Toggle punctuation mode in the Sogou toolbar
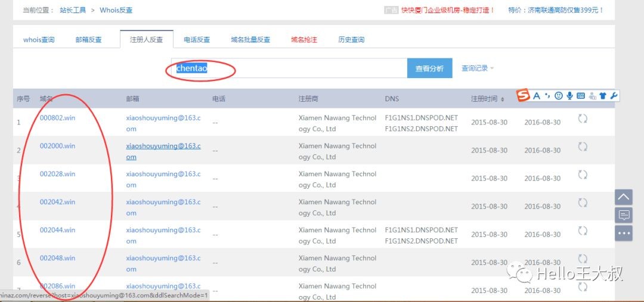Viewport: 644px width, 302px height. tap(547, 95)
